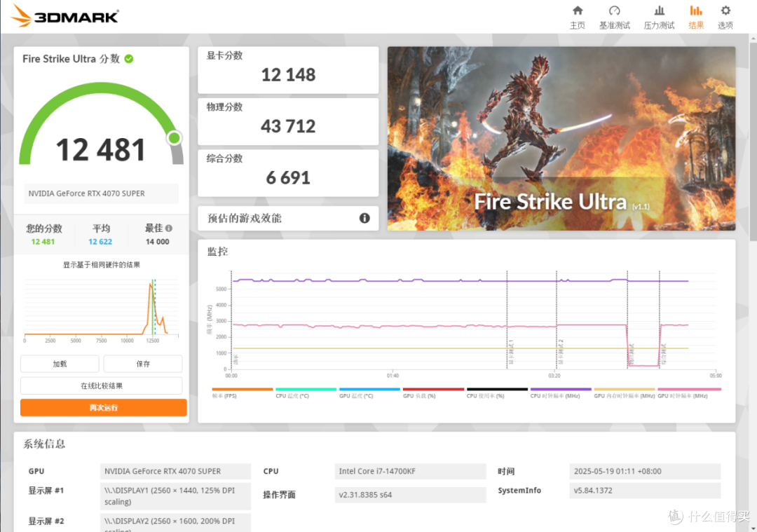The image size is (757, 532).
Task: Click 在线比较结果 compare online button
Action: click(102, 386)
